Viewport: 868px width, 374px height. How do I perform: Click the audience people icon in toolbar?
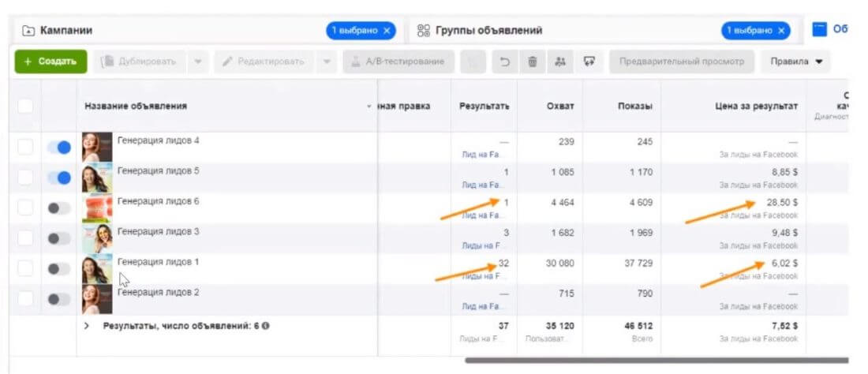[560, 62]
